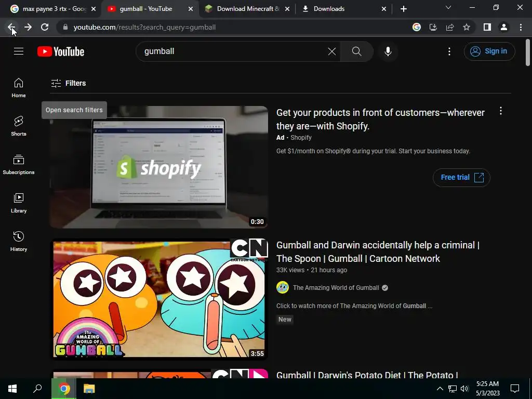The image size is (532, 399).
Task: Open YouTube settings three-dot menu
Action: [449, 51]
